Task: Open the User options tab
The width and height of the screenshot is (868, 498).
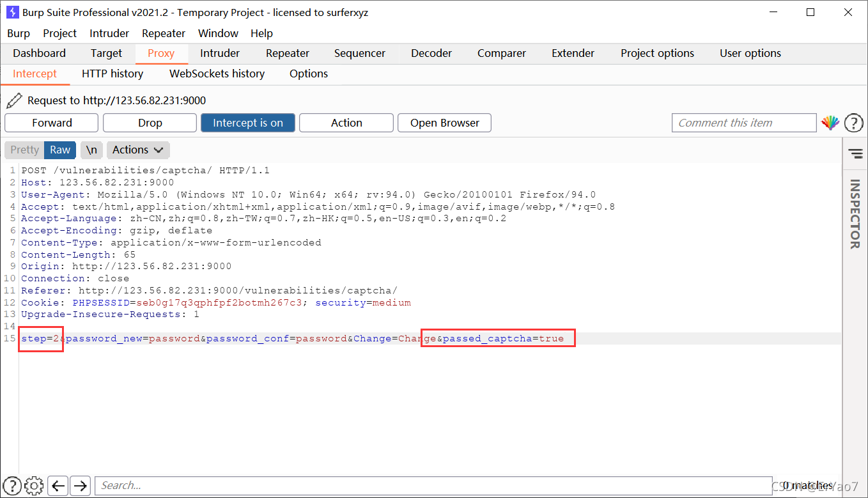Action: [750, 53]
